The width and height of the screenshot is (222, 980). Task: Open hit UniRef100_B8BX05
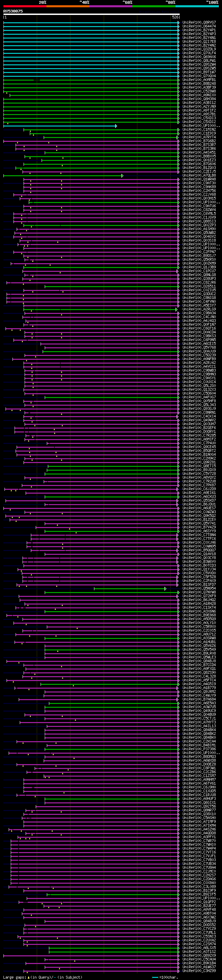click(199, 156)
